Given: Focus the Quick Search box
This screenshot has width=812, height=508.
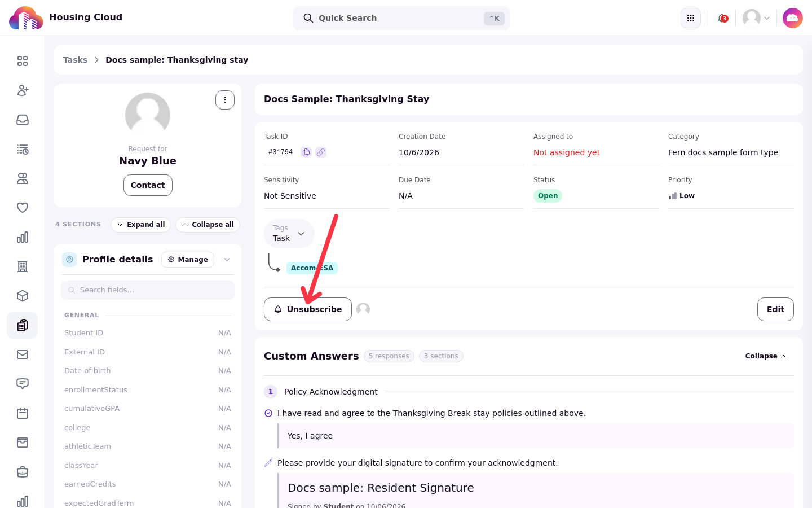Looking at the screenshot, I should coord(401,18).
